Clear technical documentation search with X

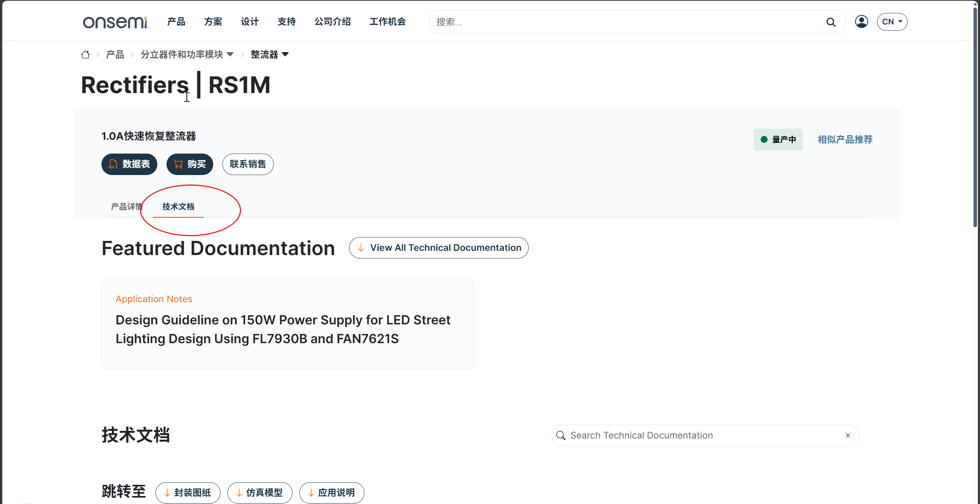(848, 435)
